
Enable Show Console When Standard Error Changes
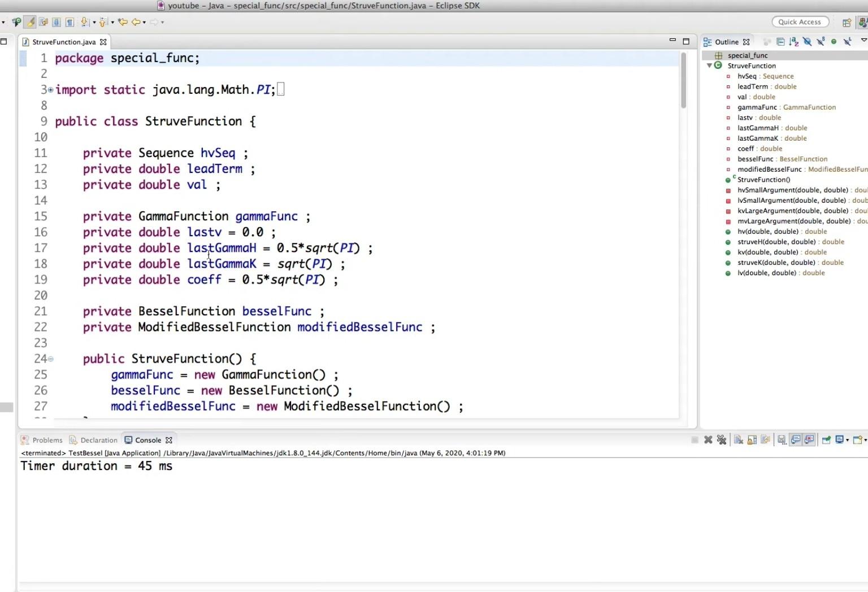pyautogui.click(x=810, y=440)
